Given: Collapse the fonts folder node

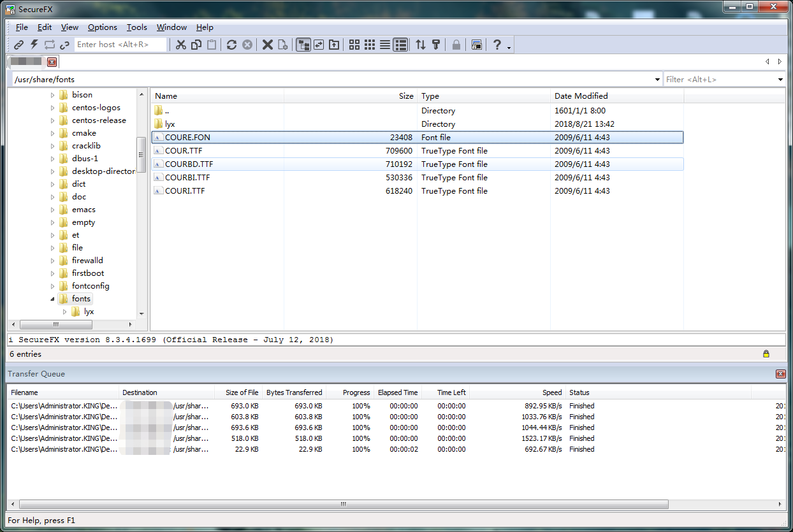Looking at the screenshot, I should pyautogui.click(x=52, y=299).
